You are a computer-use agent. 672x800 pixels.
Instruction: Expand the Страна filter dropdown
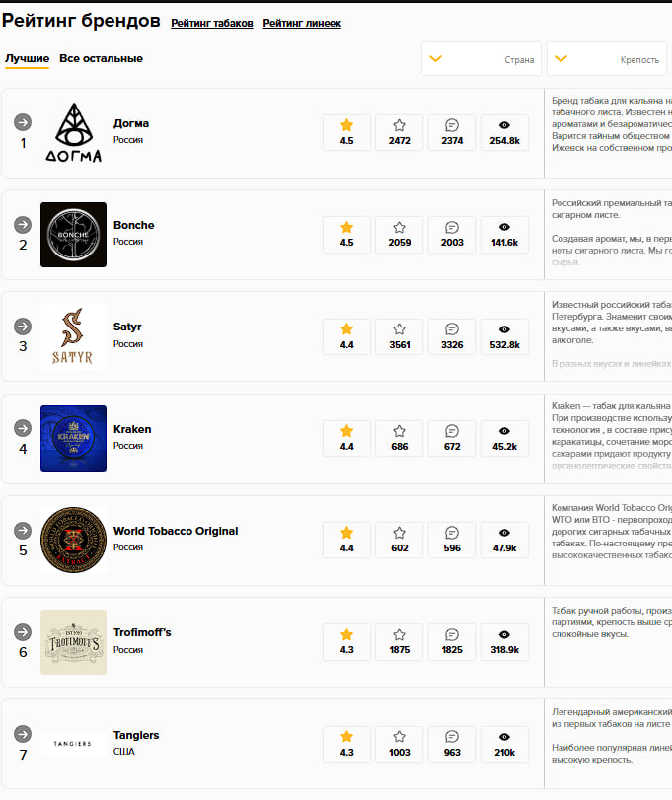[x=481, y=59]
